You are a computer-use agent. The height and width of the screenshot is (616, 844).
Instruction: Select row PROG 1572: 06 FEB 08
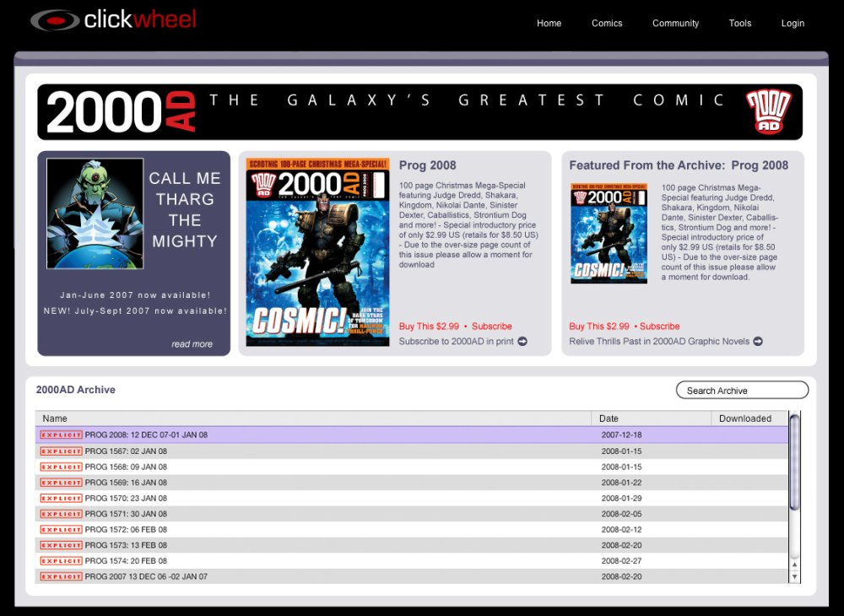coord(412,529)
